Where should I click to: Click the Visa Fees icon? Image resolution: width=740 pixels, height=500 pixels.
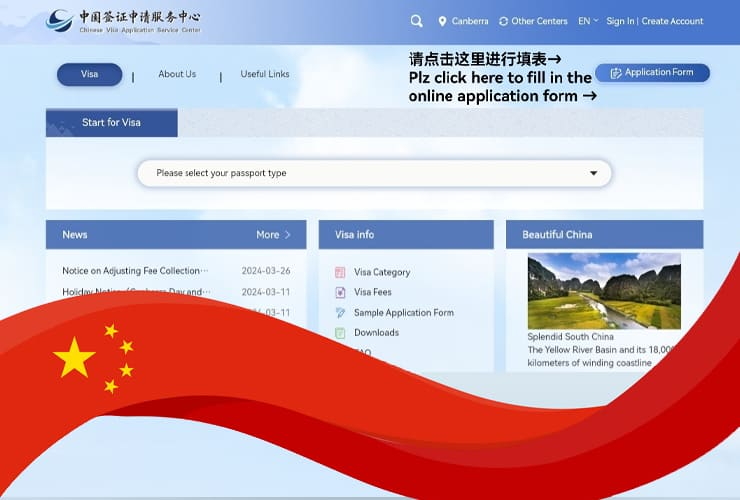click(340, 292)
